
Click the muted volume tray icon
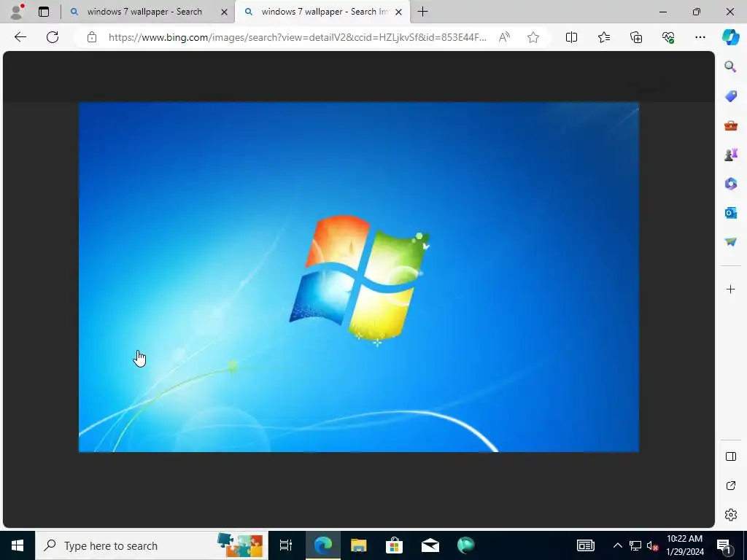pyautogui.click(x=652, y=545)
